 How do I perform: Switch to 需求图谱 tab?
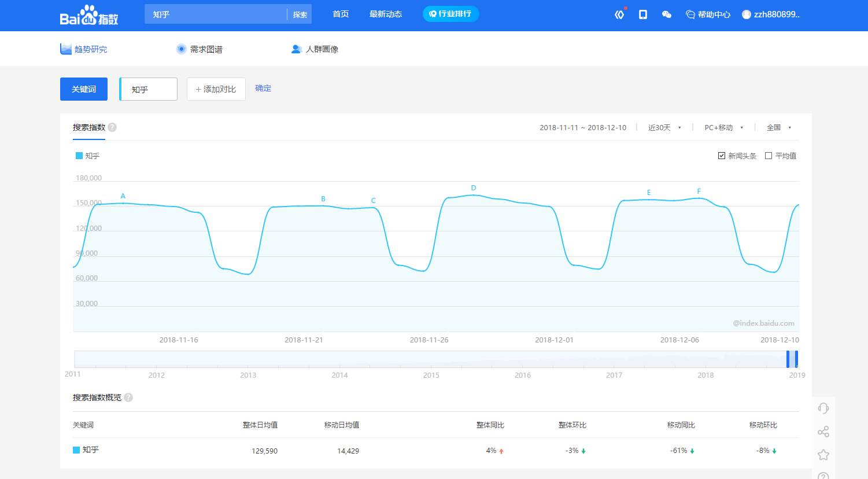[x=200, y=49]
